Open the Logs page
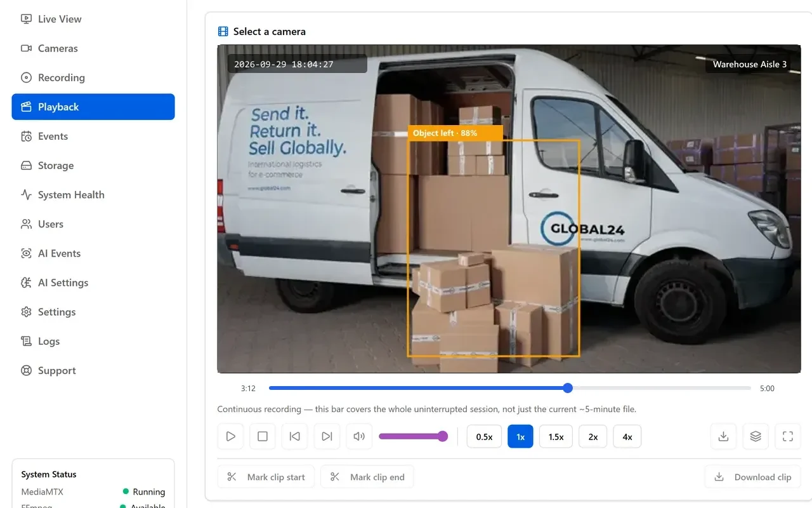Screen dimensions: 812x508 pos(93,340)
